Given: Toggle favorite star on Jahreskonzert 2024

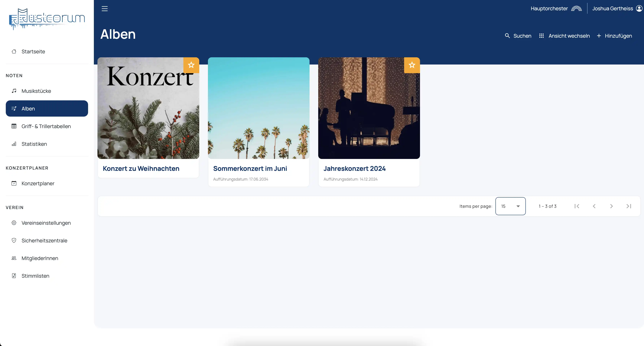Looking at the screenshot, I should click(412, 65).
